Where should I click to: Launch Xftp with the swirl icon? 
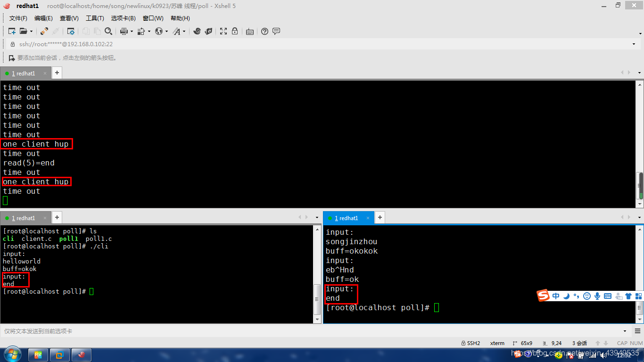pos(197,31)
